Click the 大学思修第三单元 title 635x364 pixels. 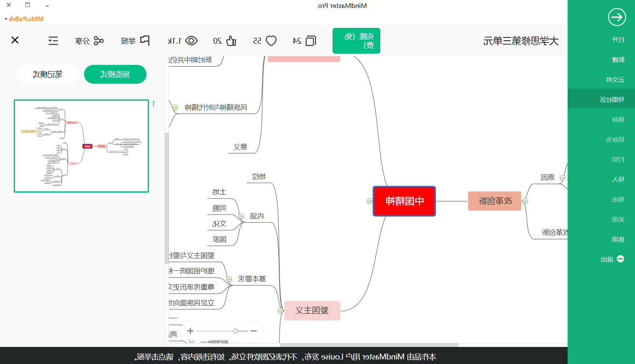pos(521,41)
